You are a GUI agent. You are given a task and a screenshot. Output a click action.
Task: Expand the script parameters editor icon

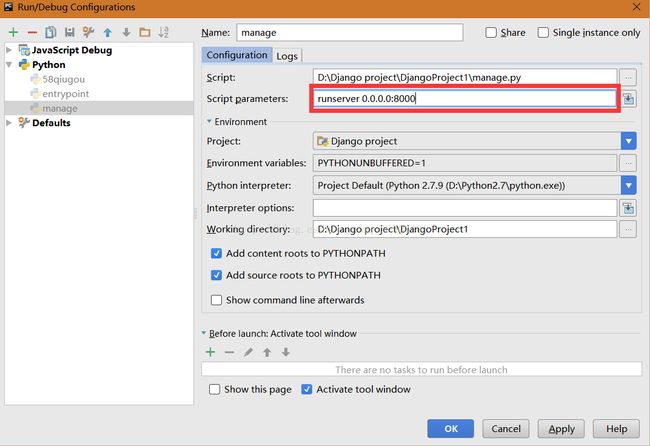(628, 99)
